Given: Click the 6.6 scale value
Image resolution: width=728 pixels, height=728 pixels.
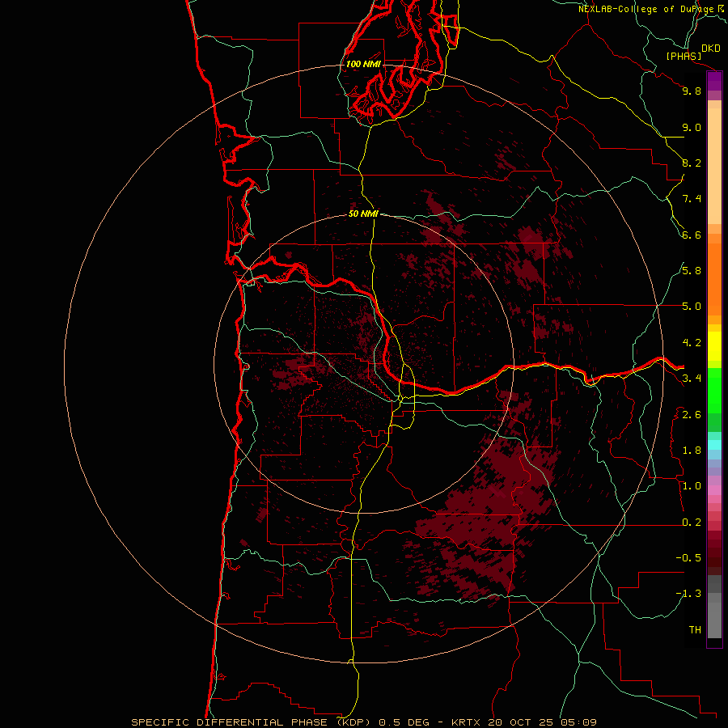Looking at the screenshot, I should (692, 235).
